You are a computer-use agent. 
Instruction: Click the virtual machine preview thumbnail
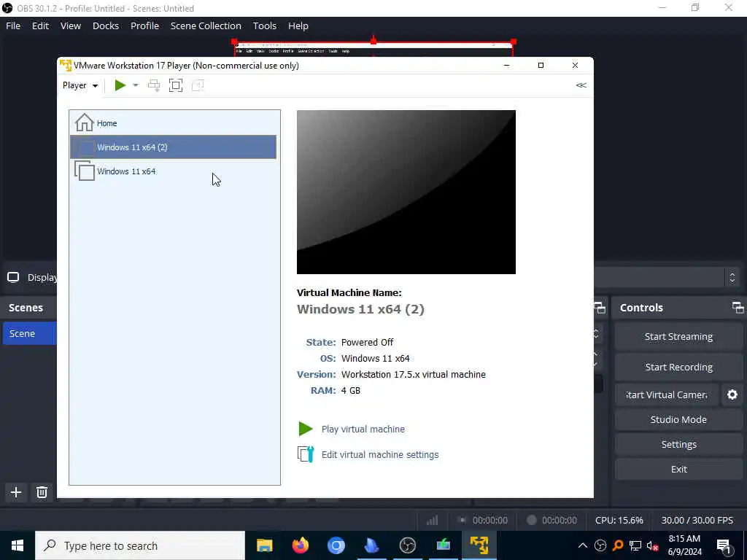[x=406, y=192]
